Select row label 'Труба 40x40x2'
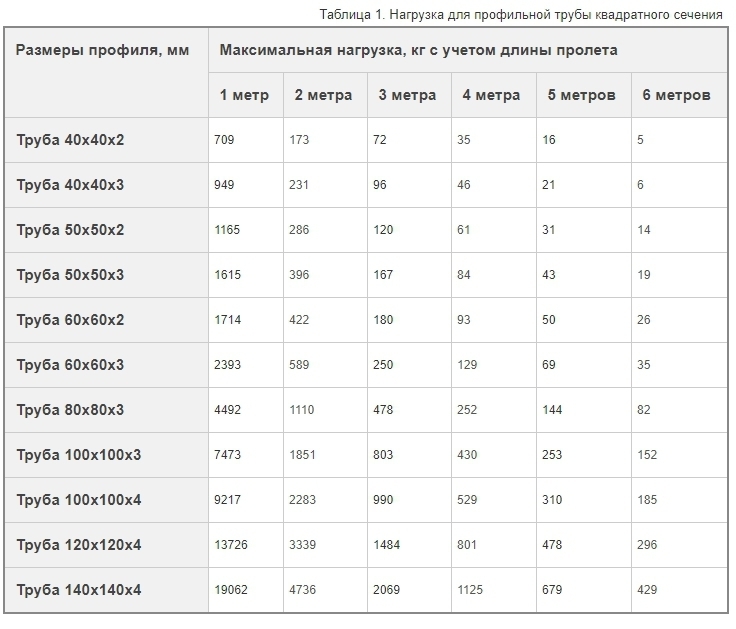Image resolution: width=736 pixels, height=629 pixels. pyautogui.click(x=71, y=140)
